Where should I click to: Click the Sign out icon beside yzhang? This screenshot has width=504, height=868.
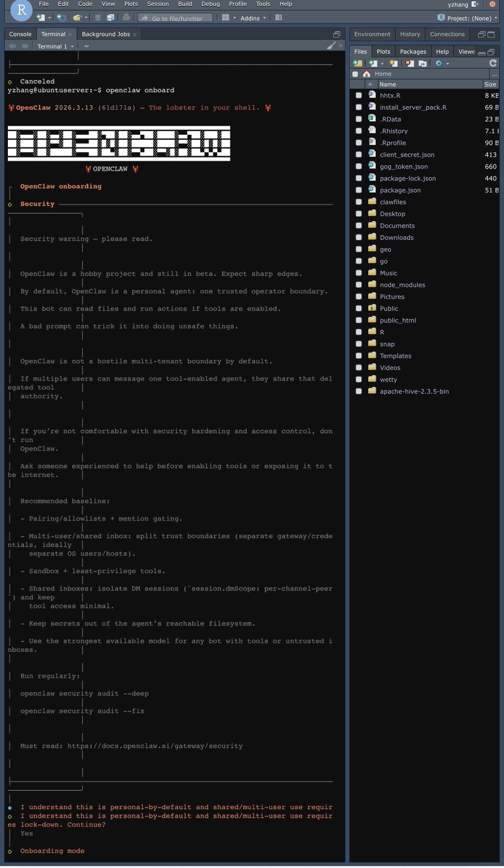coord(475,4)
